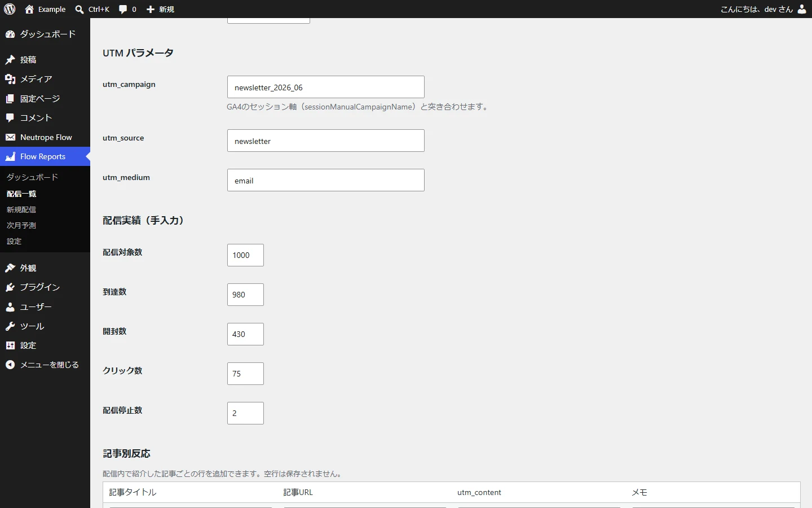Click the utm_medium input field
Image resolution: width=812 pixels, height=508 pixels.
(326, 180)
